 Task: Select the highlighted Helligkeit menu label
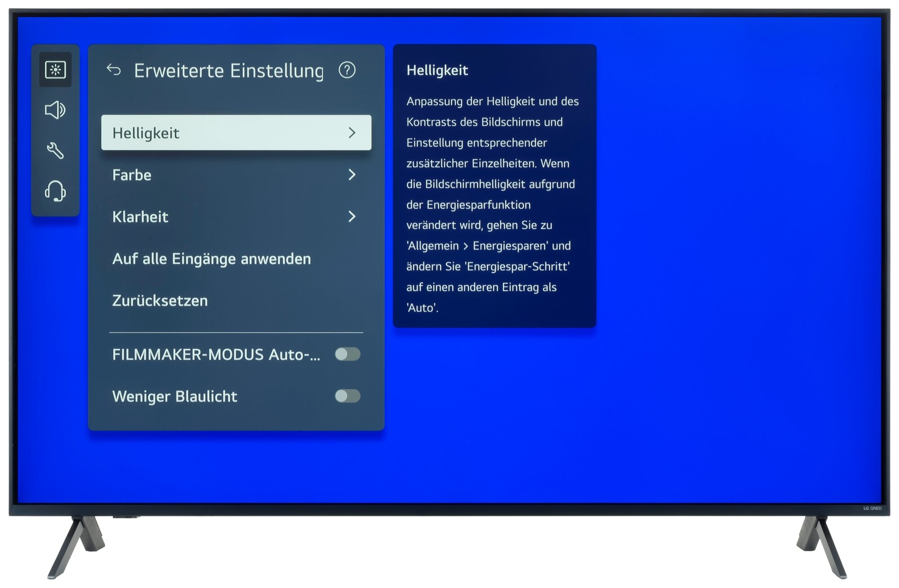[146, 133]
